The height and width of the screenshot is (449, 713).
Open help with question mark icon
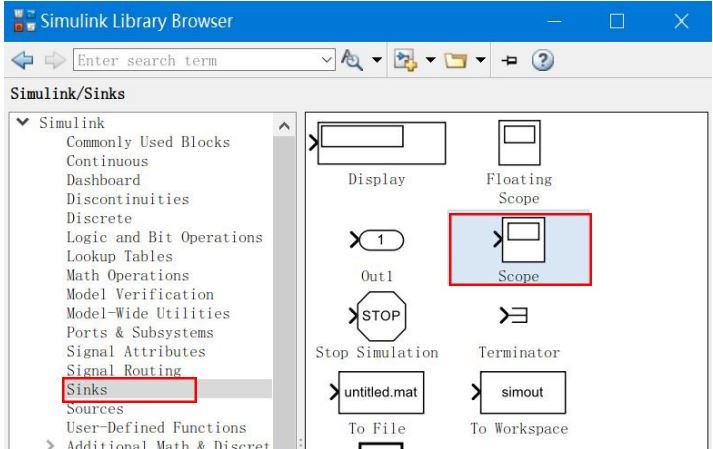(x=542, y=60)
